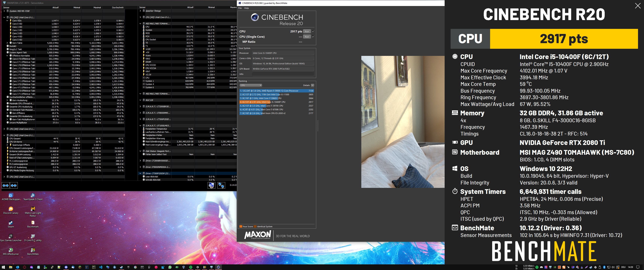Open TeamSpeak 3 Client desktop shortcut
The width and height of the screenshot is (644, 270).
(x=33, y=197)
